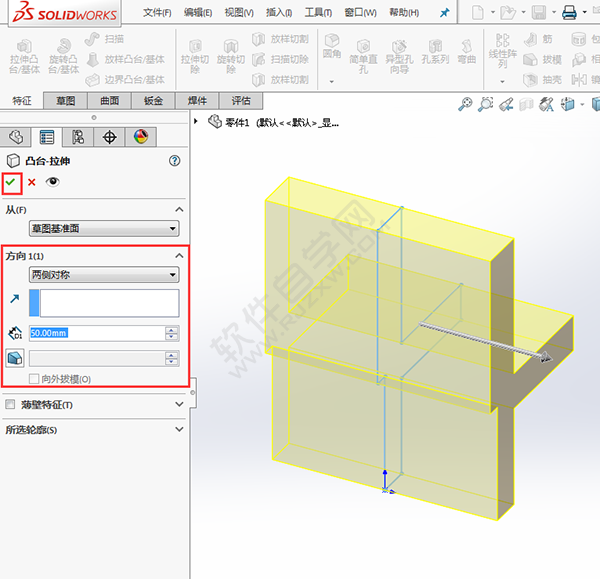Click 异型孔向导 hole wizard tool
Image resolution: width=600 pixels, height=579 pixels.
tap(399, 56)
